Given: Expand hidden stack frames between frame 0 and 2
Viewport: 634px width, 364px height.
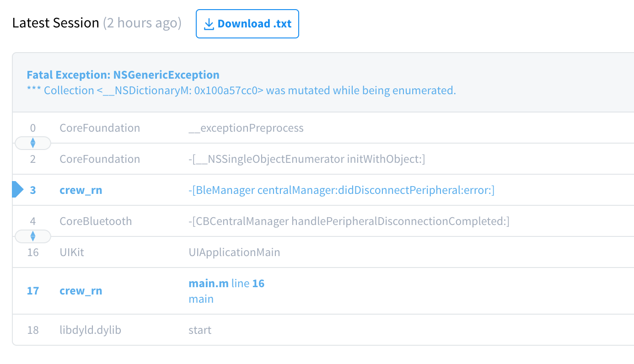Looking at the screenshot, I should (32, 143).
